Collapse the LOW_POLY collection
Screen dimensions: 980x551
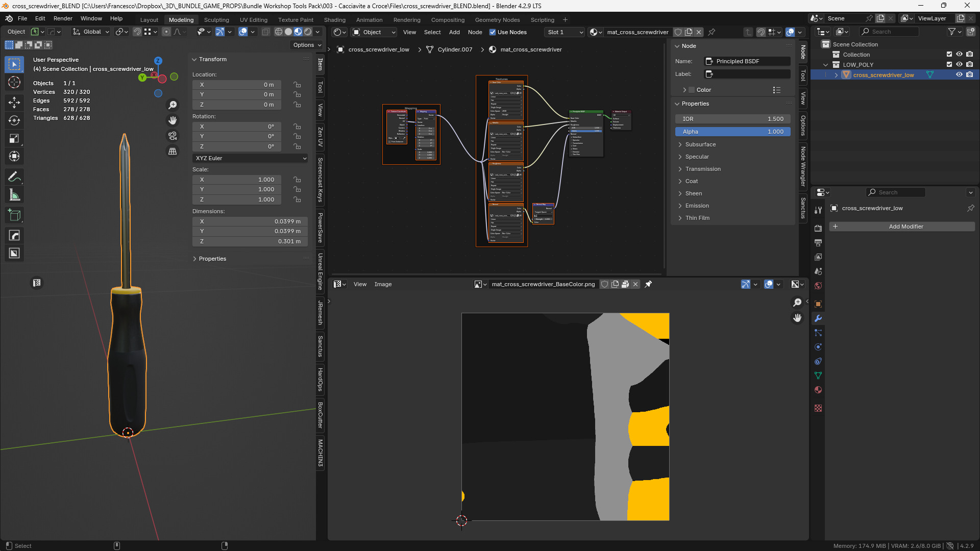(x=825, y=65)
